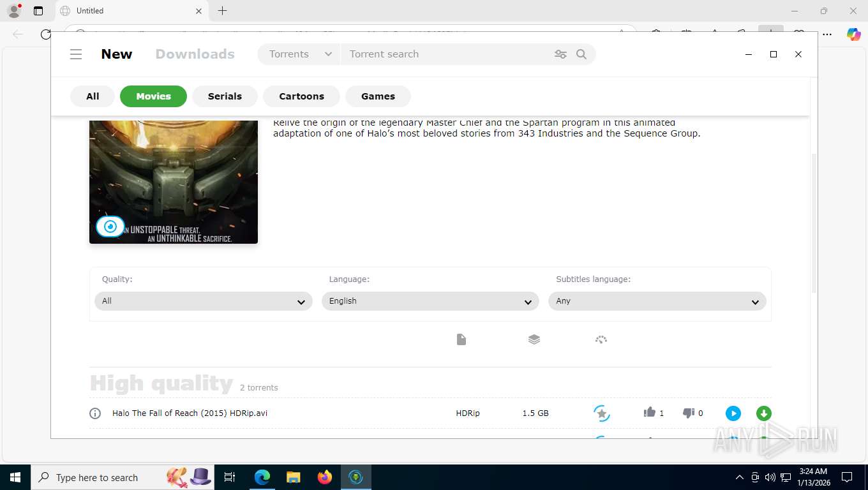The image size is (868, 490).
Task: Open the hamburger menu
Action: coord(76,54)
